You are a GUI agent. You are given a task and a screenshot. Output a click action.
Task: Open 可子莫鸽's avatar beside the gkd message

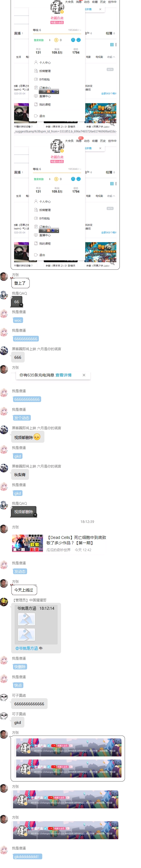pos(4,716)
